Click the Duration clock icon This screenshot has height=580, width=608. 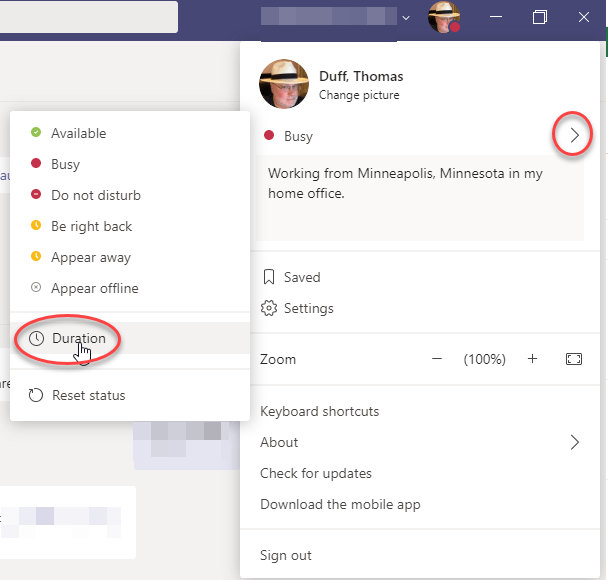coord(36,339)
